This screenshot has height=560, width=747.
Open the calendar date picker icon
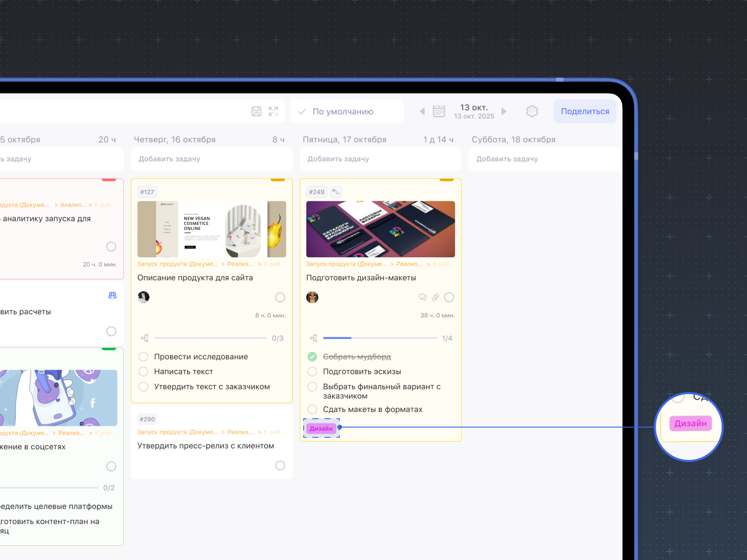(438, 111)
